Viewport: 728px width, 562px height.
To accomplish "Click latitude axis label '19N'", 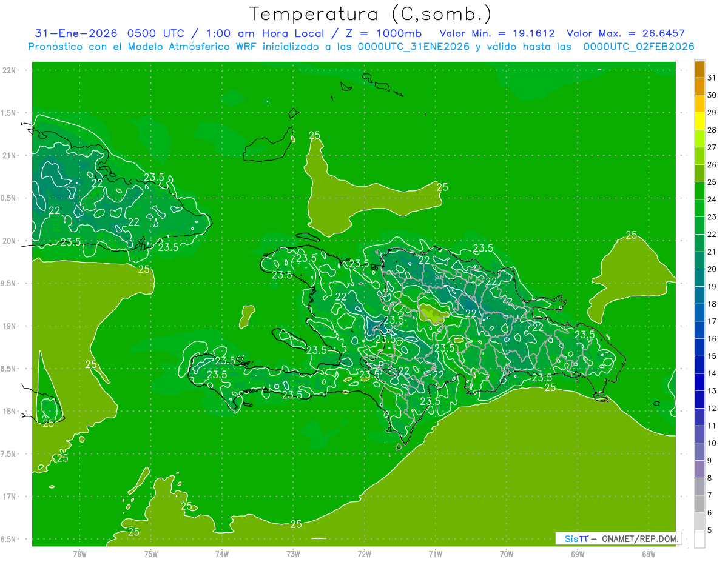I will pyautogui.click(x=9, y=326).
